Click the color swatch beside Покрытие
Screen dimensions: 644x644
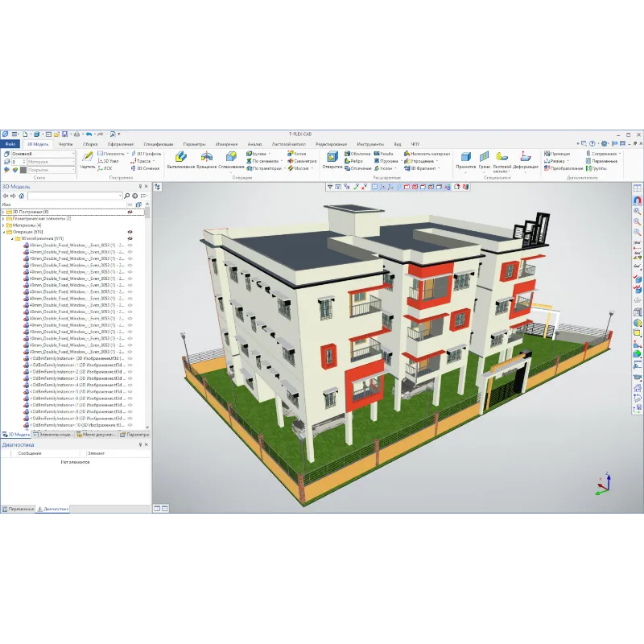point(23,169)
